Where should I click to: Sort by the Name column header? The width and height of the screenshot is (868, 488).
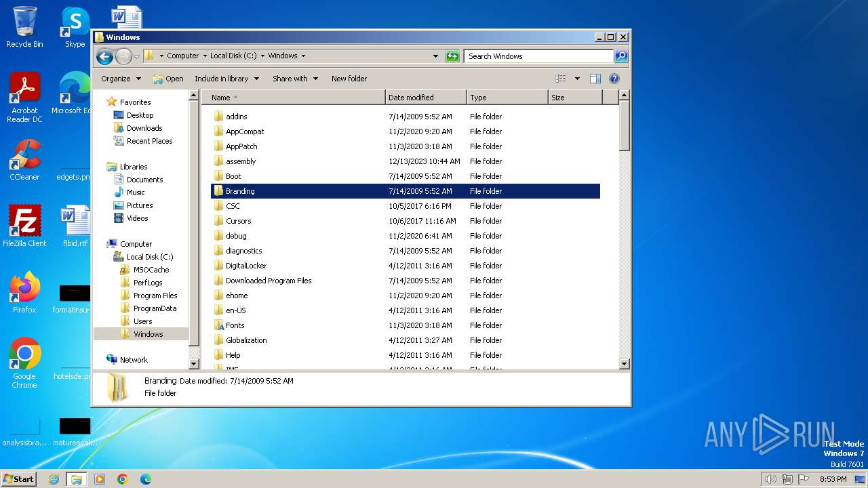pos(293,98)
